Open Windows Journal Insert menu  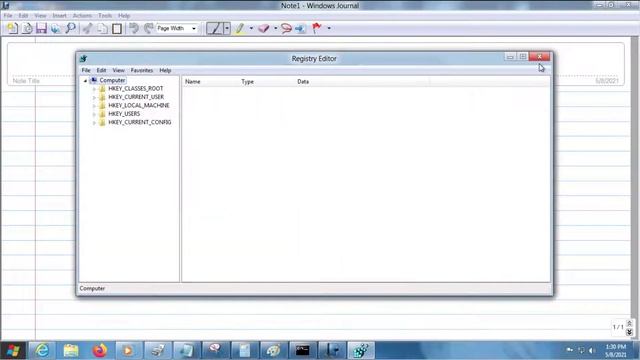pyautogui.click(x=59, y=16)
